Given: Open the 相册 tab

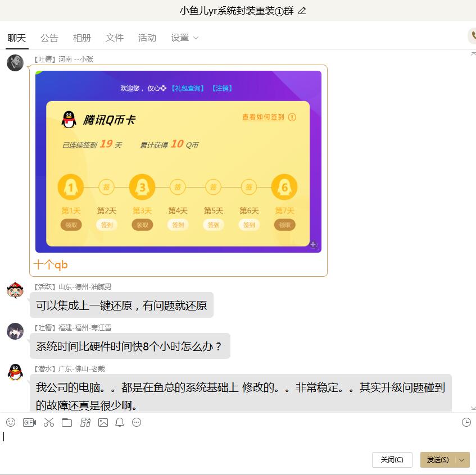Looking at the screenshot, I should point(82,38).
